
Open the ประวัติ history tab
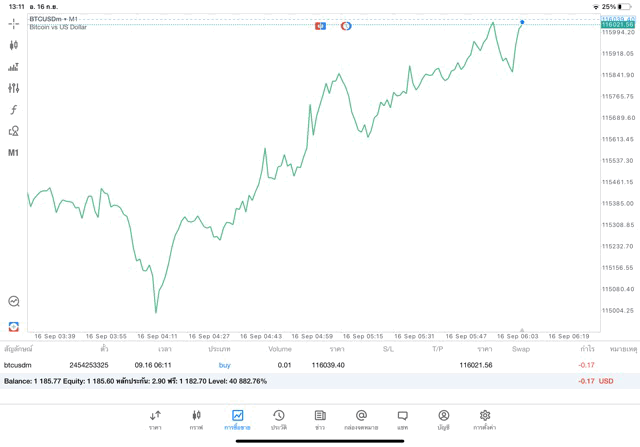pyautogui.click(x=278, y=419)
